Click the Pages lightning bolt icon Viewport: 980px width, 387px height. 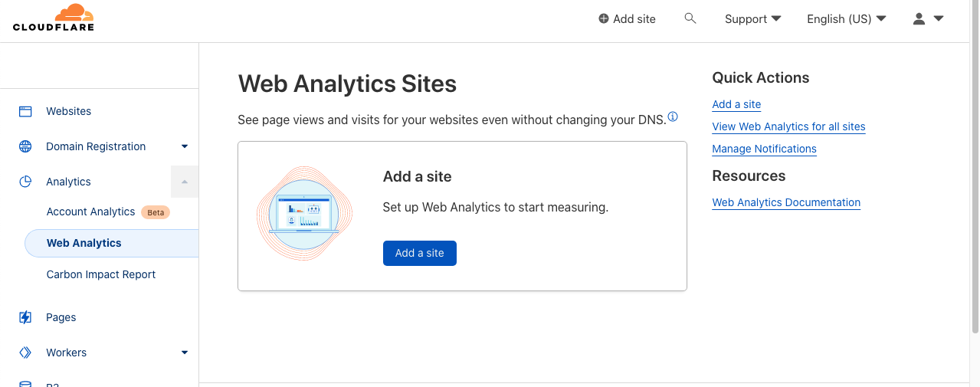coord(25,317)
